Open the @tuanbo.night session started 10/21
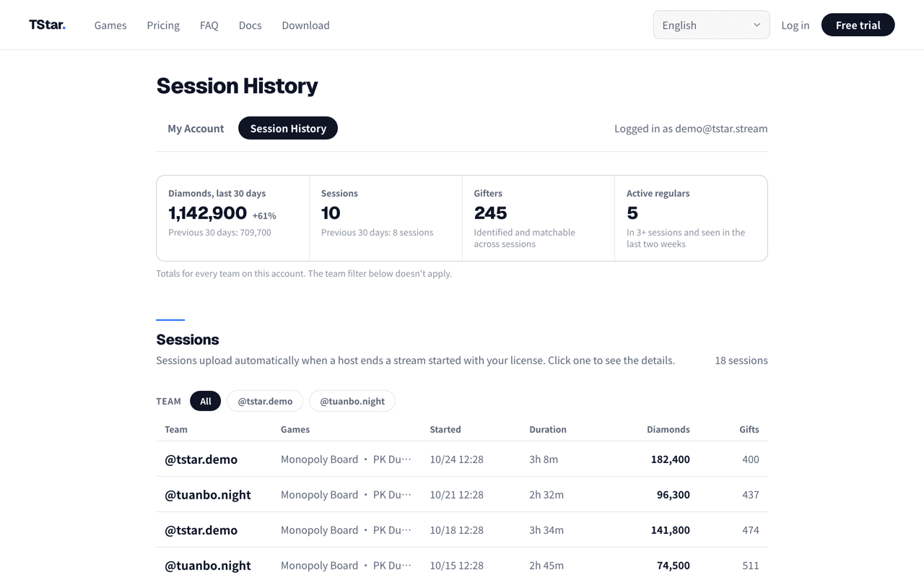Image resolution: width=924 pixels, height=578 pixels. (x=462, y=494)
